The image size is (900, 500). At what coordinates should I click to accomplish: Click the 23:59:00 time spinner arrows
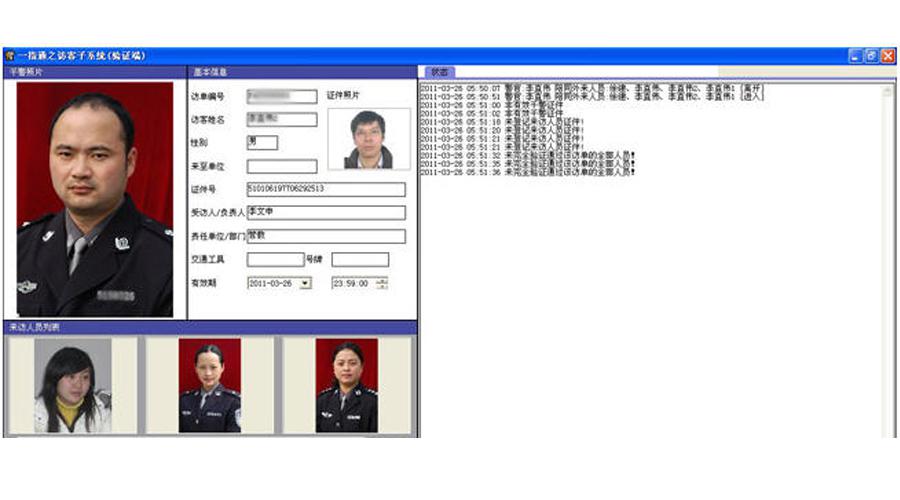coord(381,283)
